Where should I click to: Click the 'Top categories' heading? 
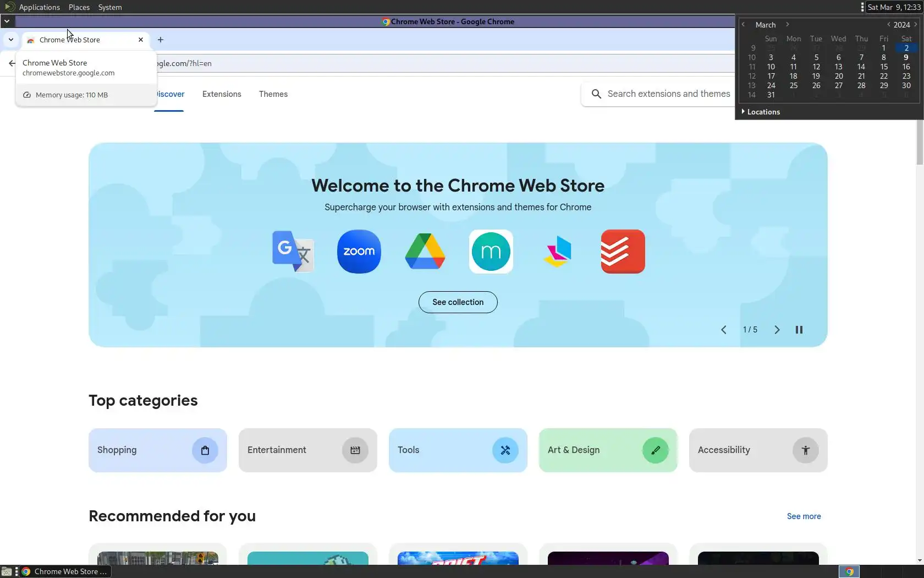click(143, 400)
